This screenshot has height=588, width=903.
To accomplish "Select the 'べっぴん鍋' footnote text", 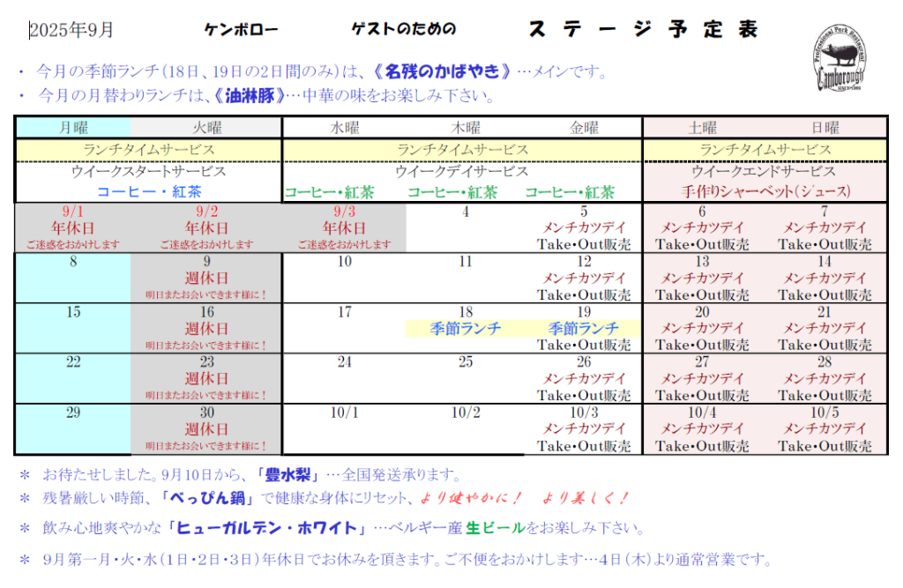I will click(x=207, y=498).
